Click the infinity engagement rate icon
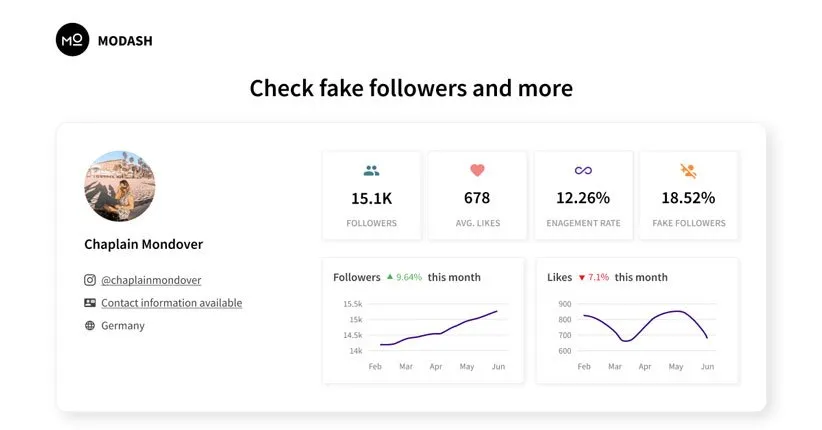This screenshot has width=822, height=430. pos(583,171)
